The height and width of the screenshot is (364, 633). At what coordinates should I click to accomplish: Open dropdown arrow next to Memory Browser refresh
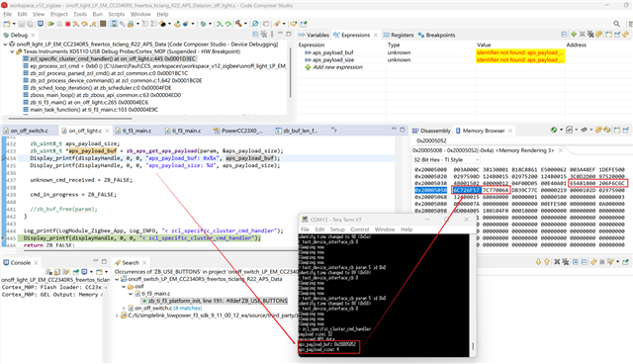pyautogui.click(x=561, y=130)
